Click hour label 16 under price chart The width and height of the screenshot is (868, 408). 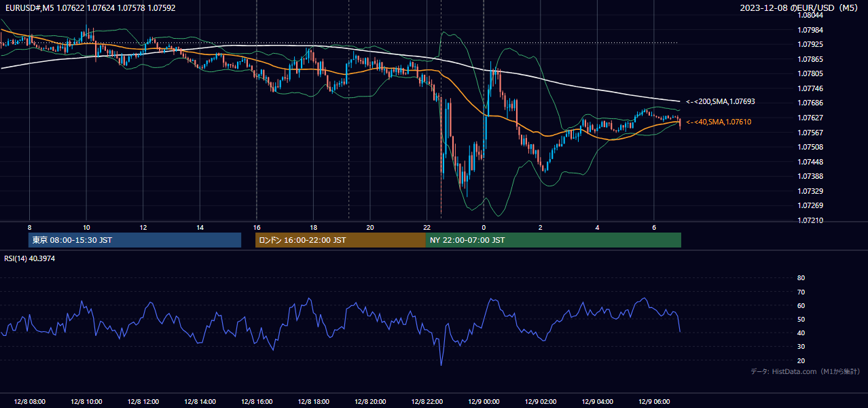click(x=257, y=227)
